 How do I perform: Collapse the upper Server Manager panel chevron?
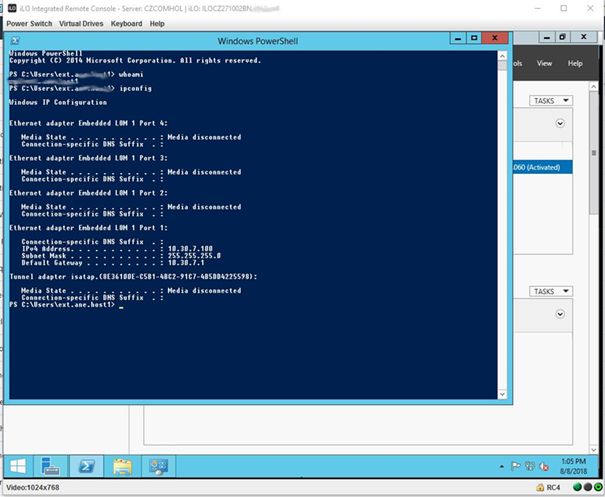coord(560,123)
